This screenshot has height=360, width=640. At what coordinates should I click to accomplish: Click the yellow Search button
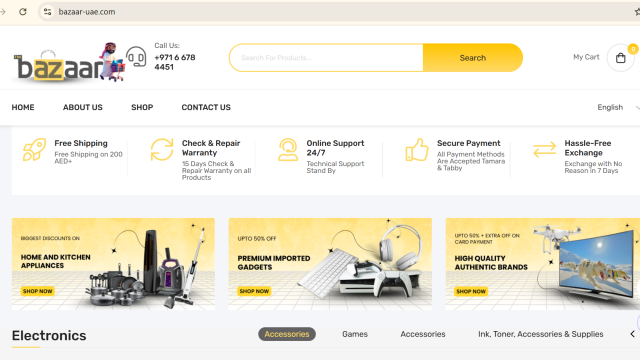(473, 58)
